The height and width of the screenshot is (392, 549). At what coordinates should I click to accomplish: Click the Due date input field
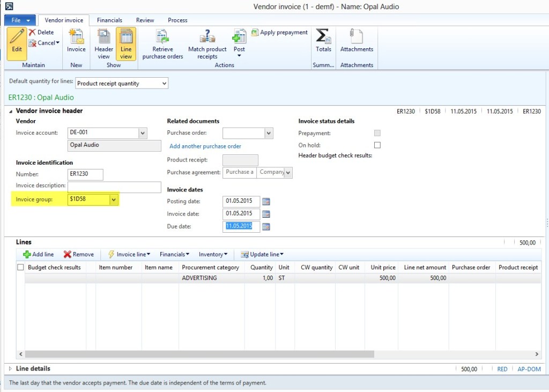click(240, 226)
